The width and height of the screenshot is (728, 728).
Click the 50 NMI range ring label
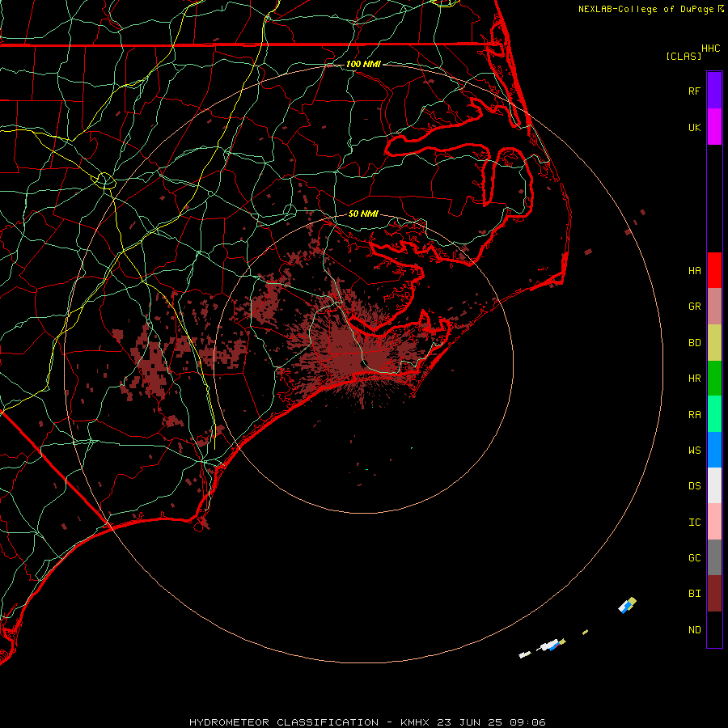coord(363,214)
